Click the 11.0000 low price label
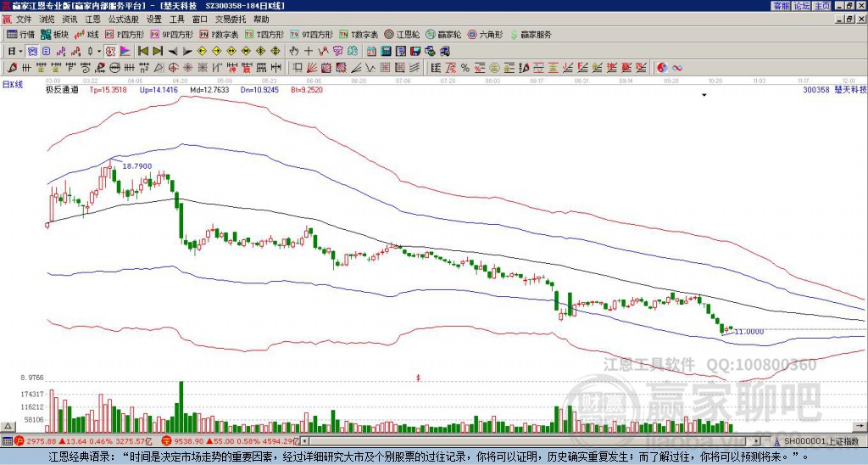 coord(748,332)
